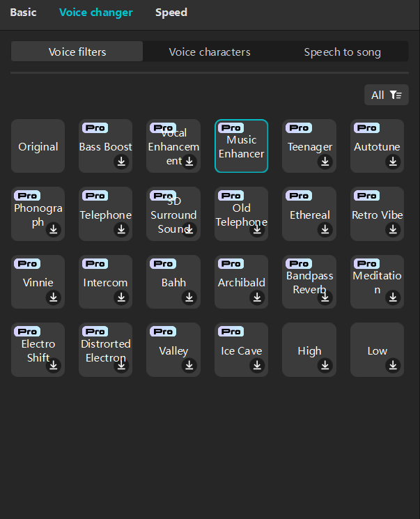Download the Intercom filter

click(x=121, y=297)
